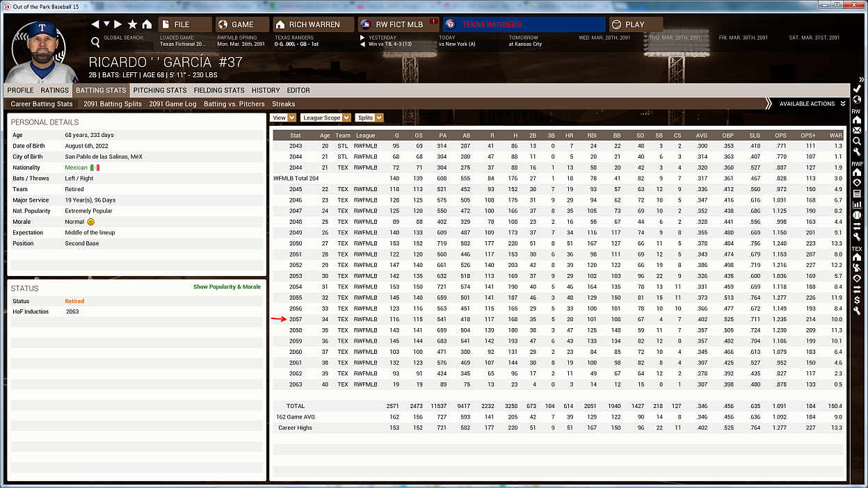This screenshot has width=868, height=488.
Task: Go back using the left arrow icon
Action: tap(95, 24)
